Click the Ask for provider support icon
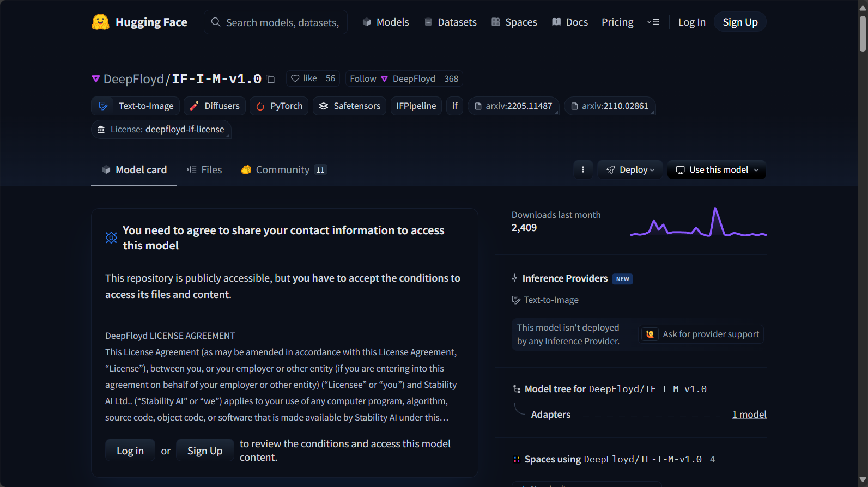 coord(650,334)
